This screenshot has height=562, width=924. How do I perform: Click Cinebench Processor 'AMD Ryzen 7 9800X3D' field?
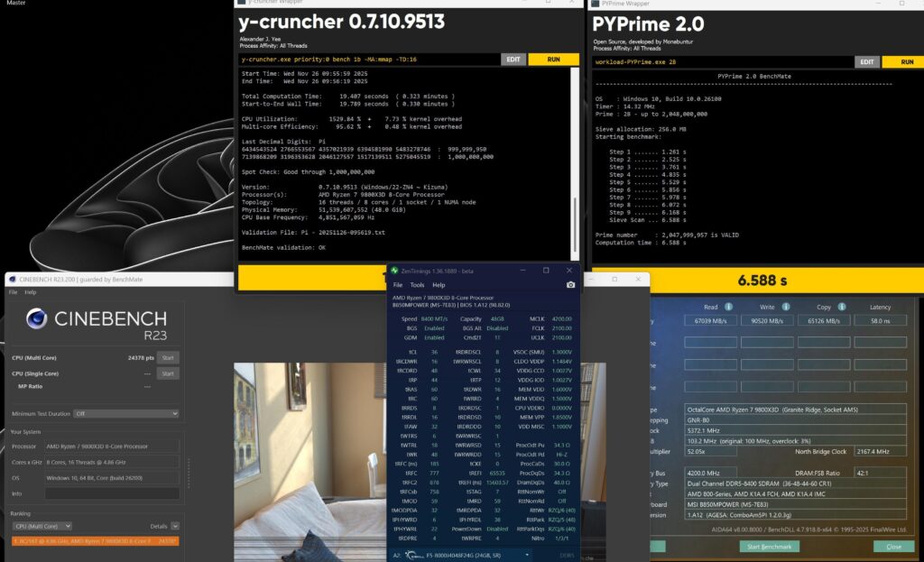[x=112, y=447]
